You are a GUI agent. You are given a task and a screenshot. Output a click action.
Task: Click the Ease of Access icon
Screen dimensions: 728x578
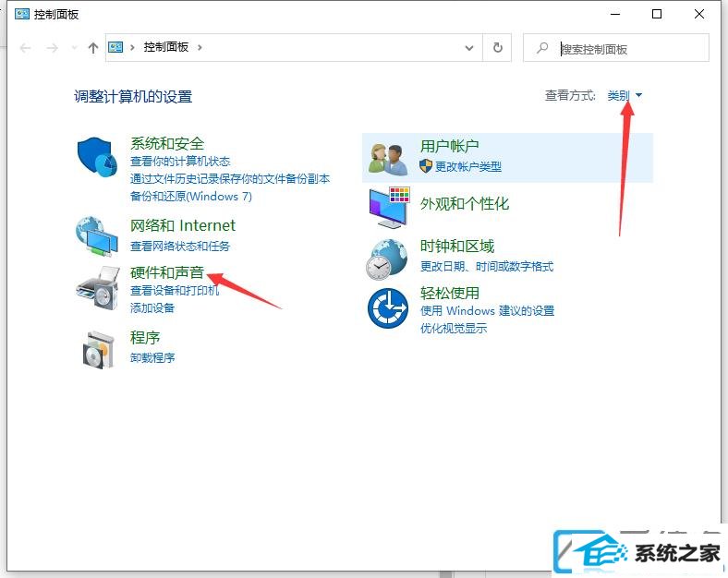388,308
